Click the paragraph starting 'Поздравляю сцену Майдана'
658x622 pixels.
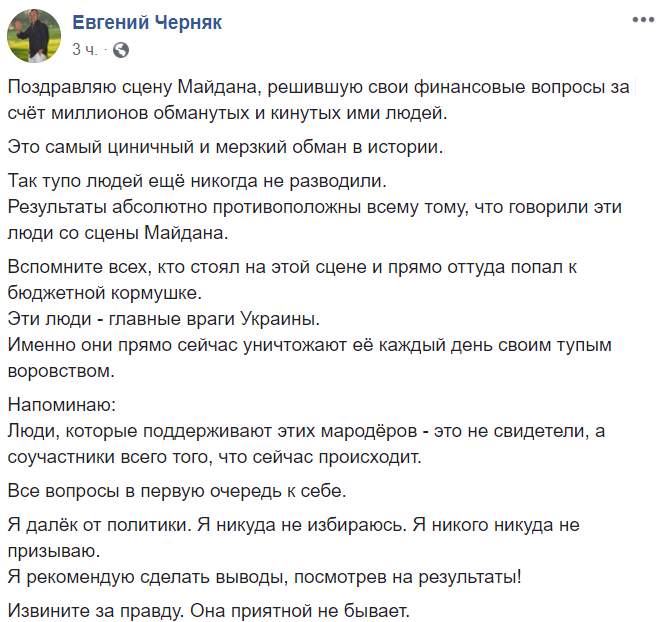[x=318, y=100]
